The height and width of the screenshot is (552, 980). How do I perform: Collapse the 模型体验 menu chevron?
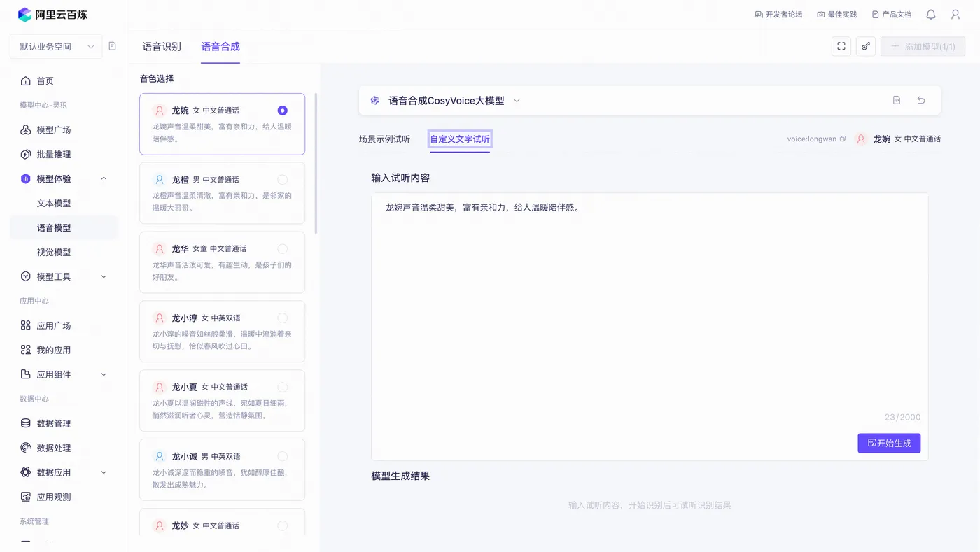click(104, 179)
